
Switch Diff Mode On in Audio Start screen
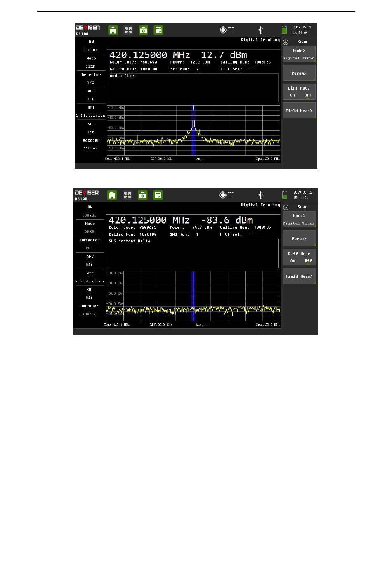click(x=293, y=95)
